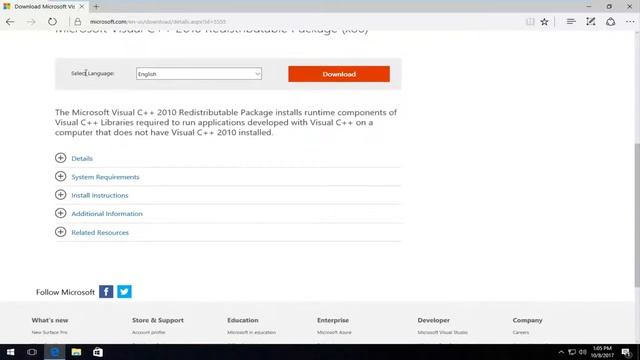Open Microsoft's Facebook page icon
The width and height of the screenshot is (640, 360).
(106, 291)
